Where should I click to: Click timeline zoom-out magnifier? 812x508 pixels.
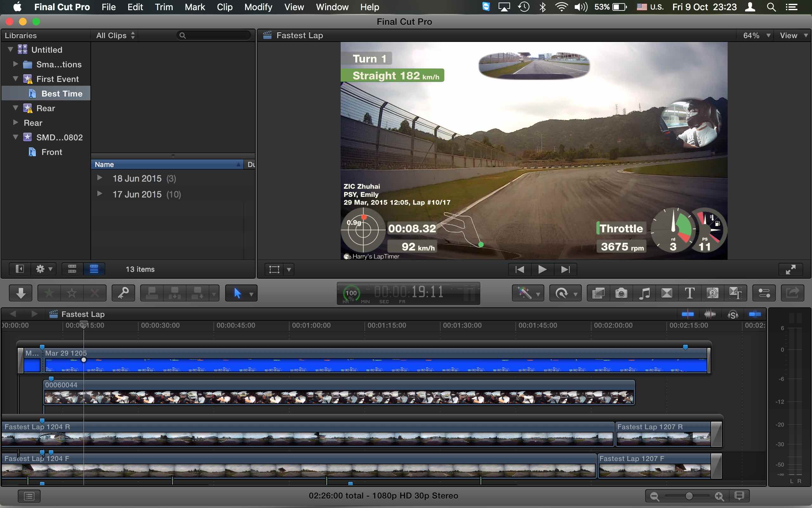tap(654, 496)
